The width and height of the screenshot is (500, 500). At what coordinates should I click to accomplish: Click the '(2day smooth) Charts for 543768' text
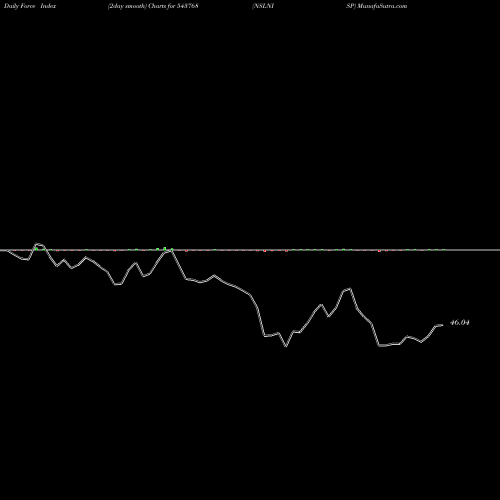[153, 6]
